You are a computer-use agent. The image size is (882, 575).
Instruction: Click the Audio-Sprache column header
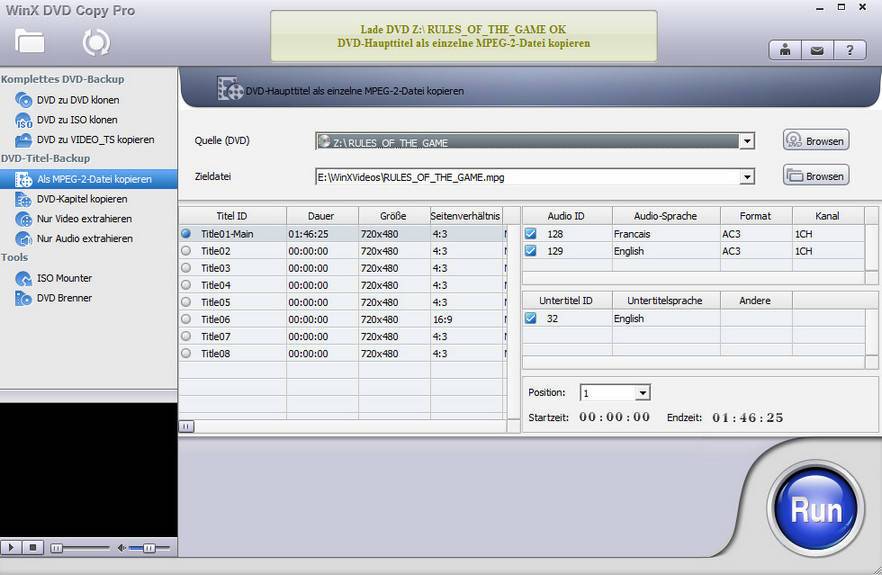[666, 216]
